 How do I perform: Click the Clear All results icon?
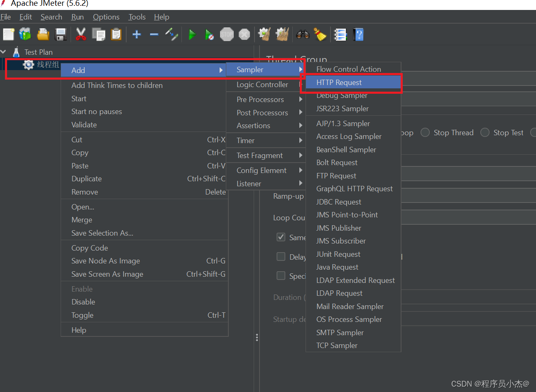[282, 34]
